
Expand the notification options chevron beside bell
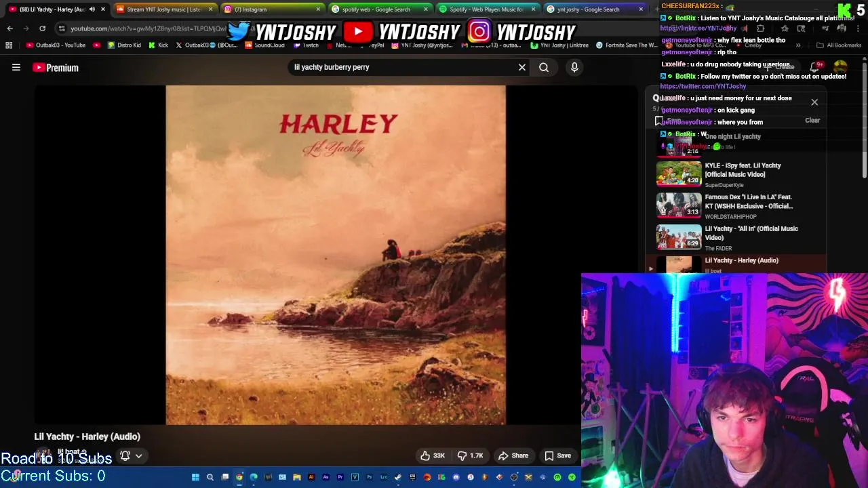tap(138, 455)
